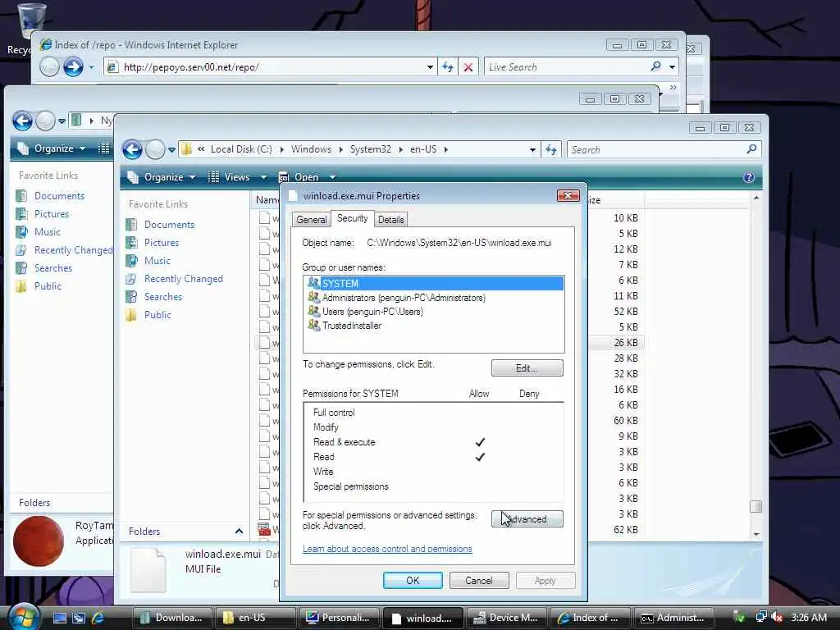Open the Advanced permissions settings button
This screenshot has height=630, width=840.
point(527,518)
